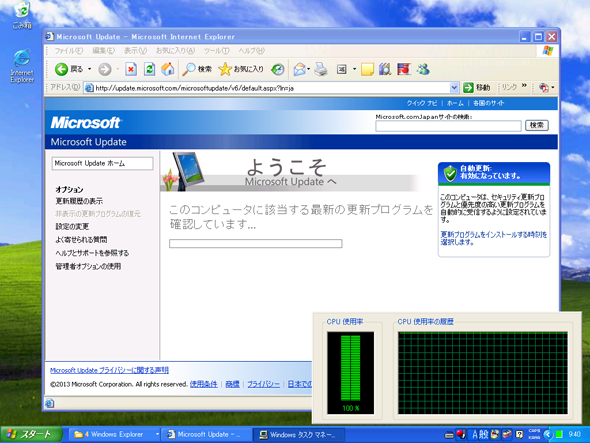Image resolution: width=590 pixels, height=443 pixels.
Task: Open the Recycle Bin (ごみ箱) desktop icon
Action: tap(22, 15)
